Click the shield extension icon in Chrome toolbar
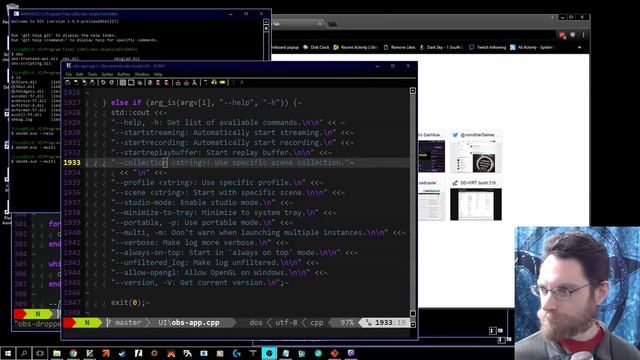Image resolution: width=640 pixels, height=360 pixels. (573, 35)
